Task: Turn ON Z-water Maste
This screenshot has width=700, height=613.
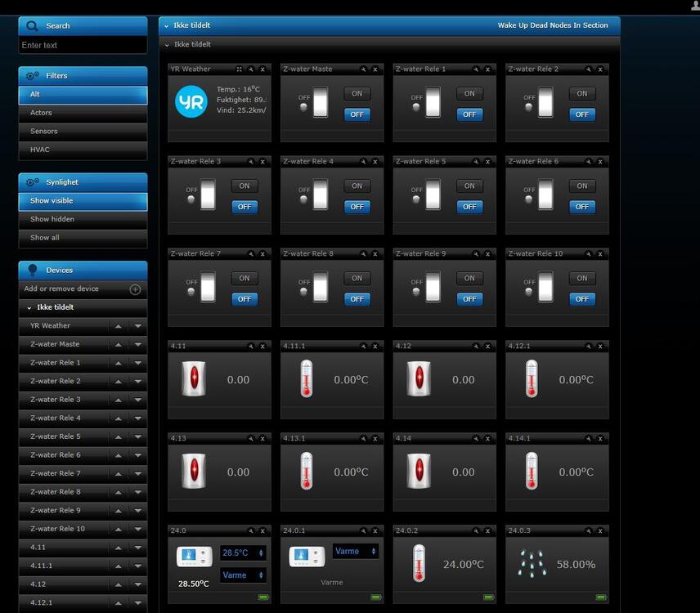Action: [x=357, y=94]
